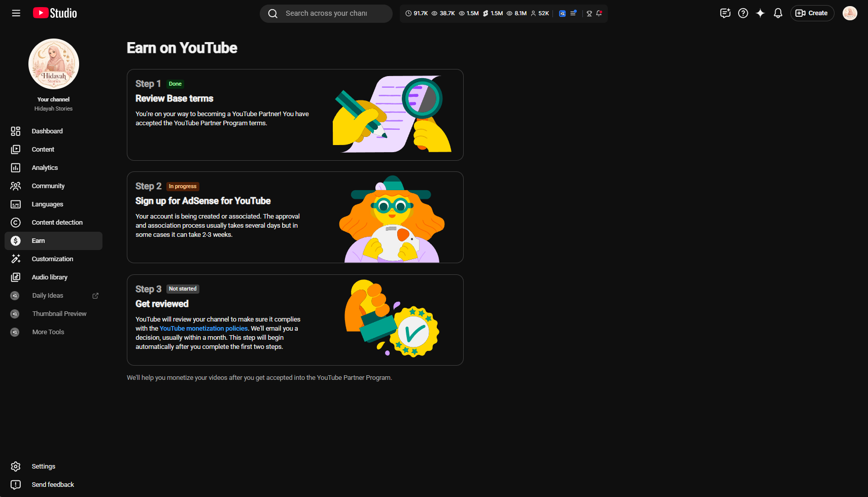The width and height of the screenshot is (868, 497).
Task: Click the Get reviewed heading
Action: (162, 304)
